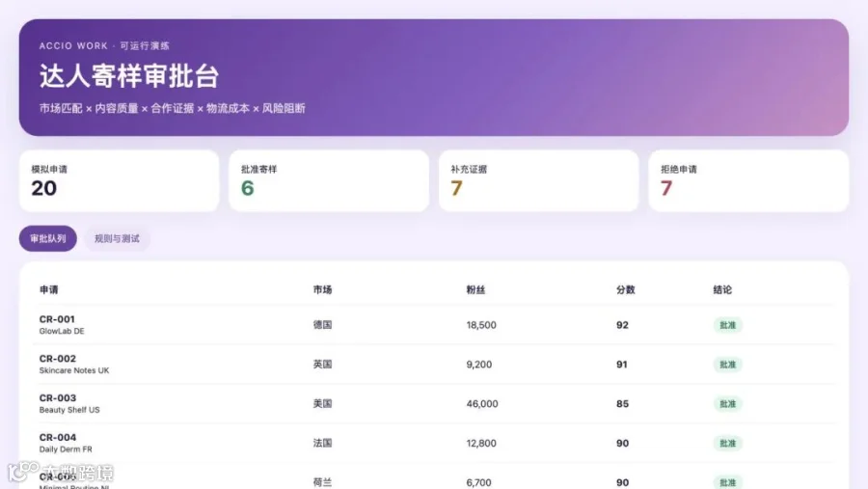This screenshot has width=868, height=489.
Task: Click the score 90 for CR-004
Action: click(622, 443)
